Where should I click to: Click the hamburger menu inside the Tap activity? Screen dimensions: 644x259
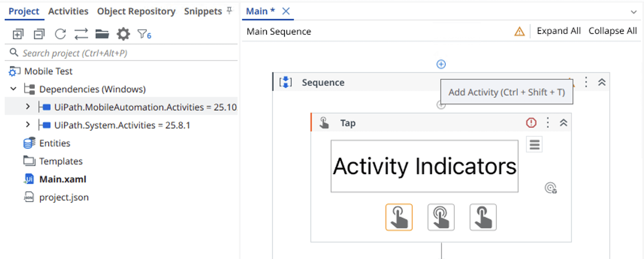[534, 144]
